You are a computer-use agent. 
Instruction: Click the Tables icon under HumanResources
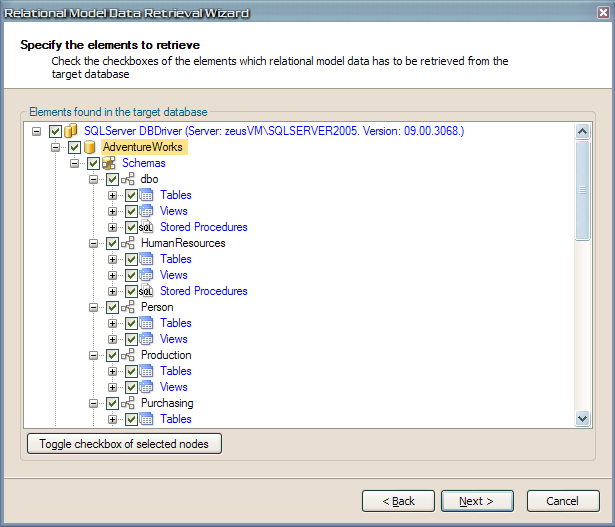tap(147, 259)
